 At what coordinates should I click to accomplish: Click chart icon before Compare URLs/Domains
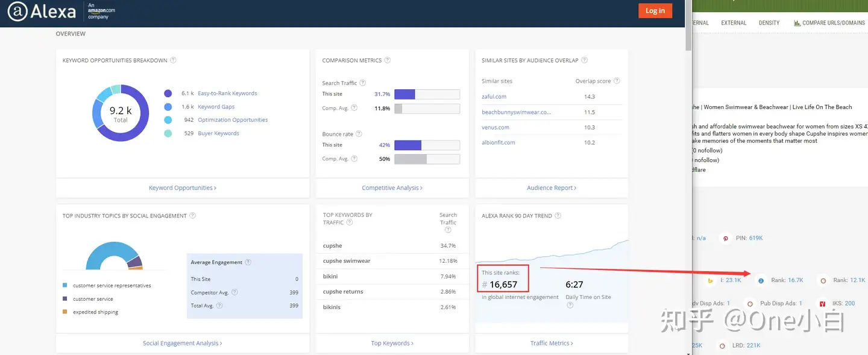point(797,23)
